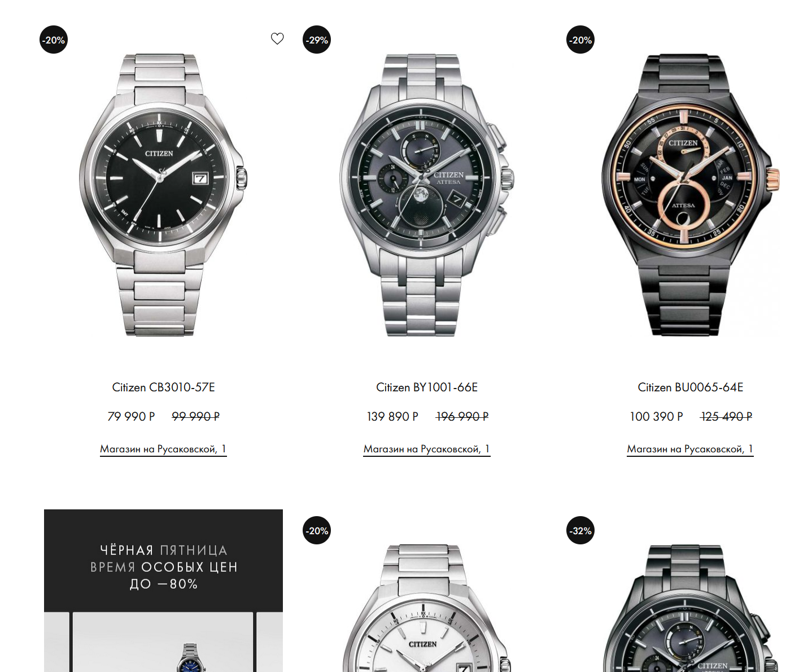The height and width of the screenshot is (672, 786).
Task: View the BY1001-66E moonphase watch image
Action: click(427, 195)
